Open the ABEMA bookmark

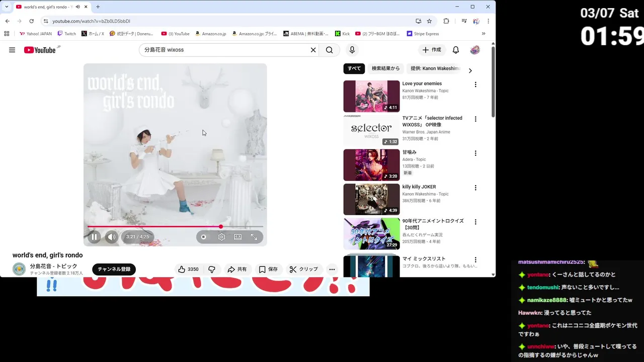(306, 34)
